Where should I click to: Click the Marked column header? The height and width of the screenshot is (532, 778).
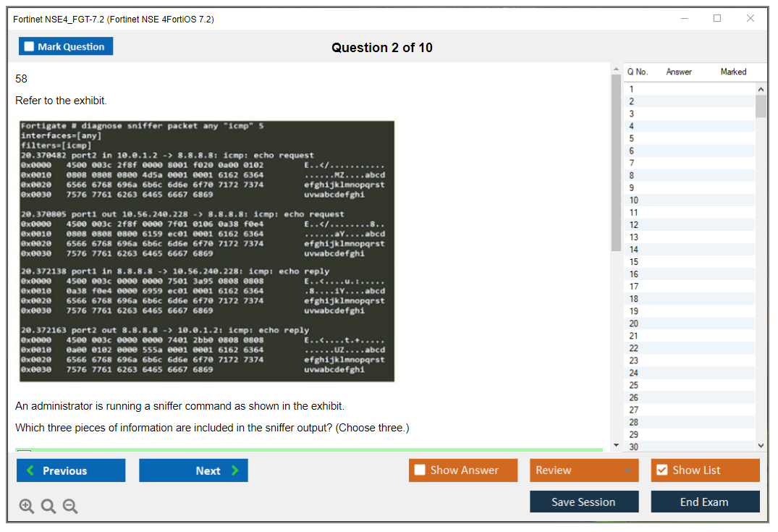tap(733, 72)
